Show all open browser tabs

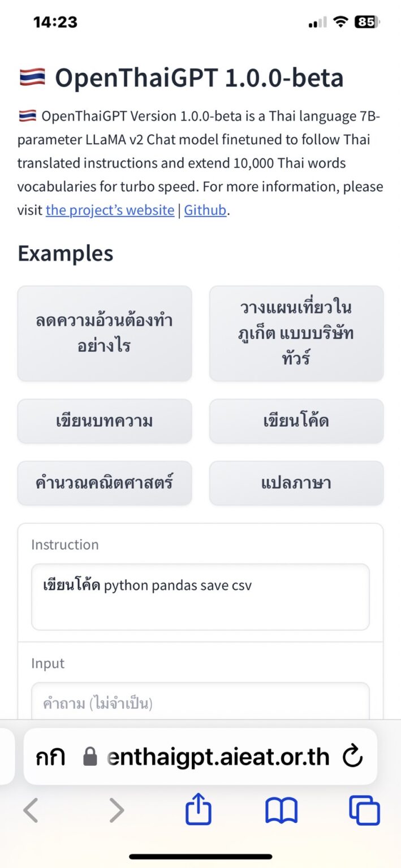364,809
